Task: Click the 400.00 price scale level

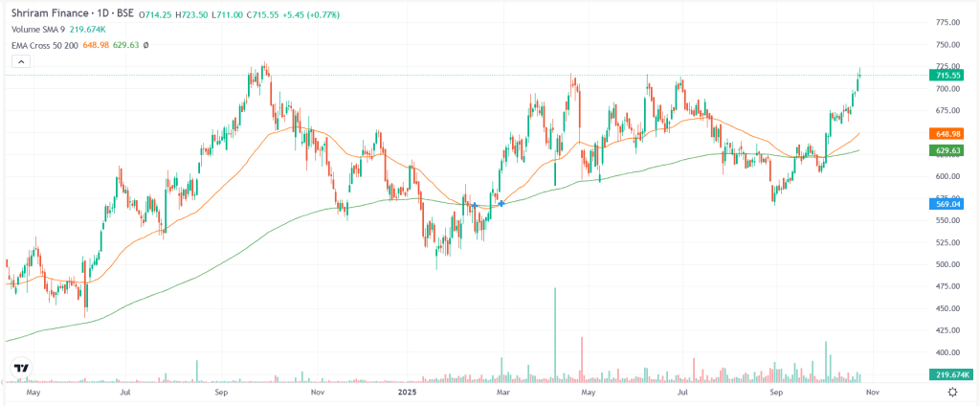Action: click(x=946, y=352)
